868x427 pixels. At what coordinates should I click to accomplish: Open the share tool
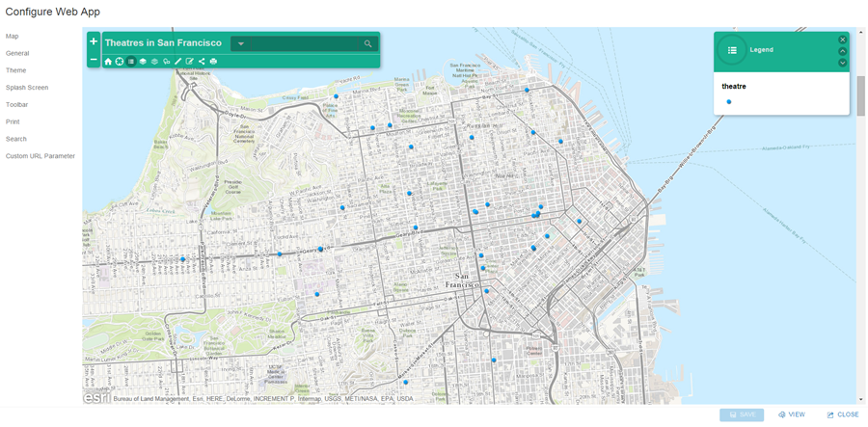click(202, 62)
